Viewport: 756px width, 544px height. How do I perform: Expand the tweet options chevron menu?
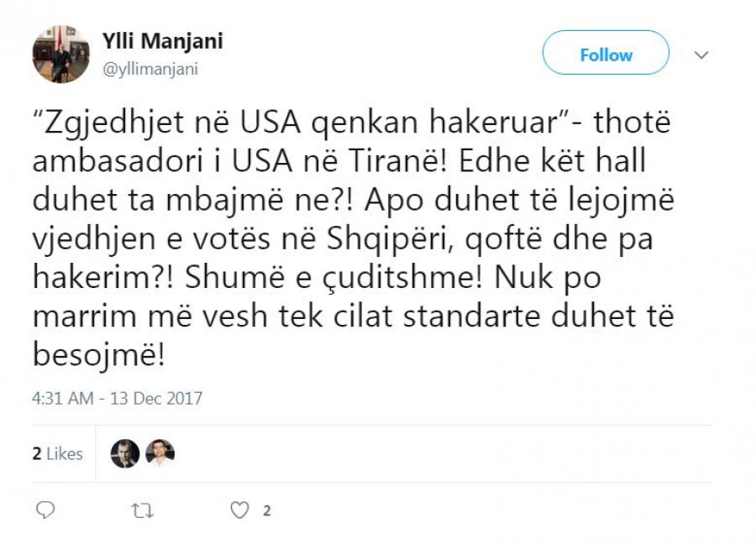(701, 55)
